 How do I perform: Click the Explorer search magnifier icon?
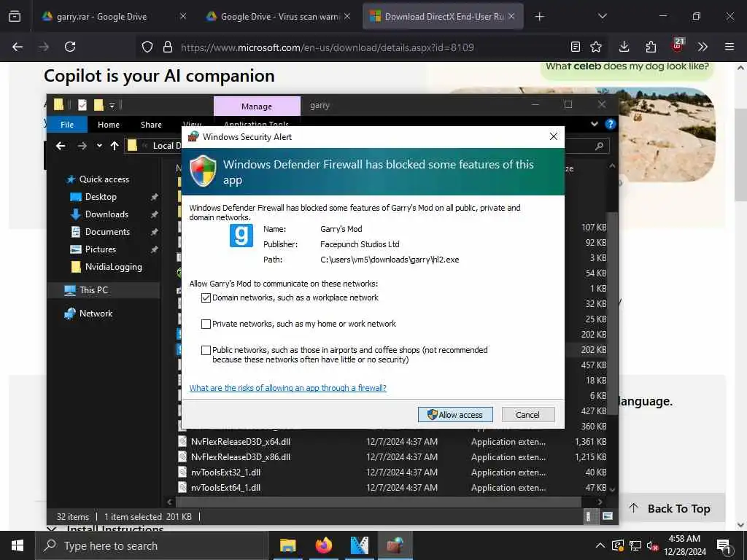(x=600, y=146)
